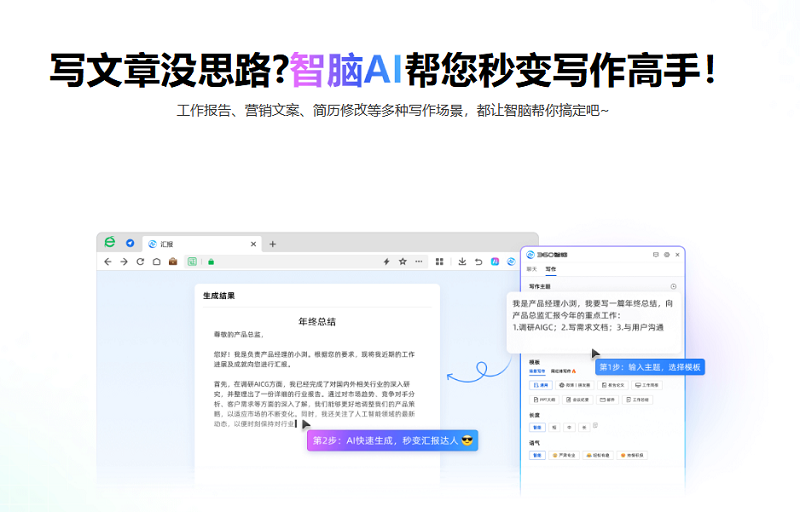
Task: Switch to the 写作 tab
Action: [550, 270]
